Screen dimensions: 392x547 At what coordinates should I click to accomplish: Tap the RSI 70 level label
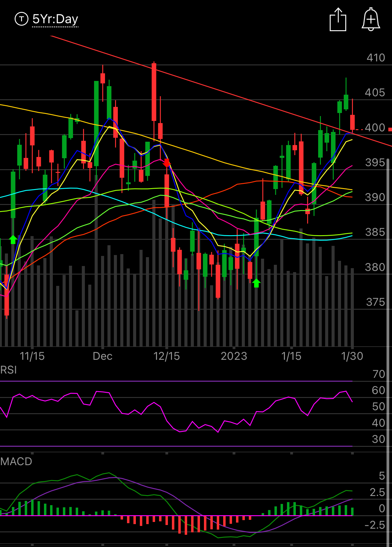(379, 374)
